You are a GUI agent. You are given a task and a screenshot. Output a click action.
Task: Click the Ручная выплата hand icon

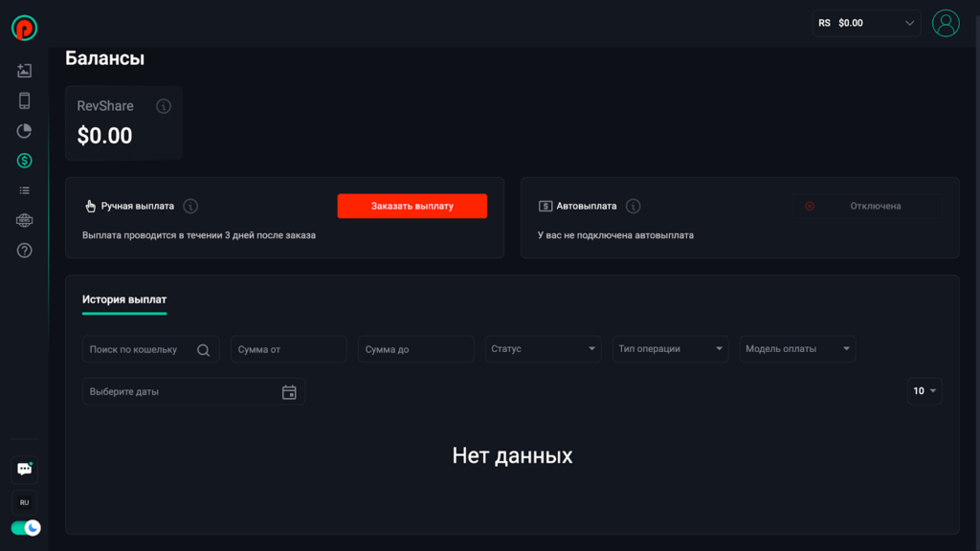coord(91,207)
